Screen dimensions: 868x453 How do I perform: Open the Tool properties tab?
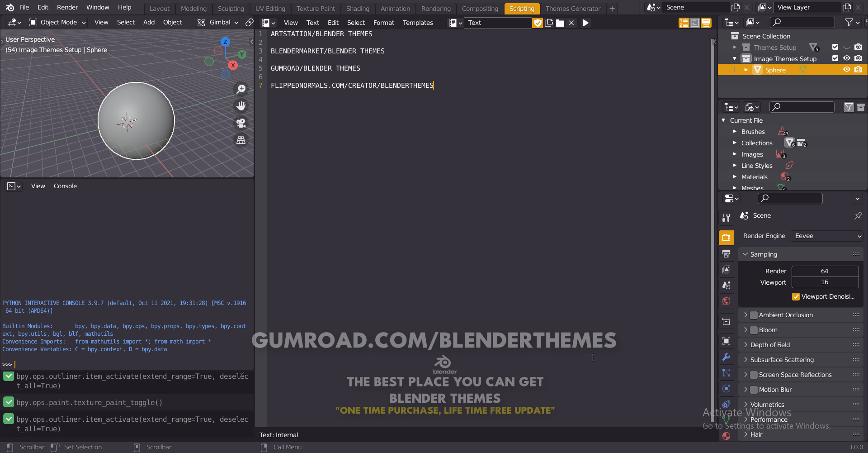(x=726, y=218)
